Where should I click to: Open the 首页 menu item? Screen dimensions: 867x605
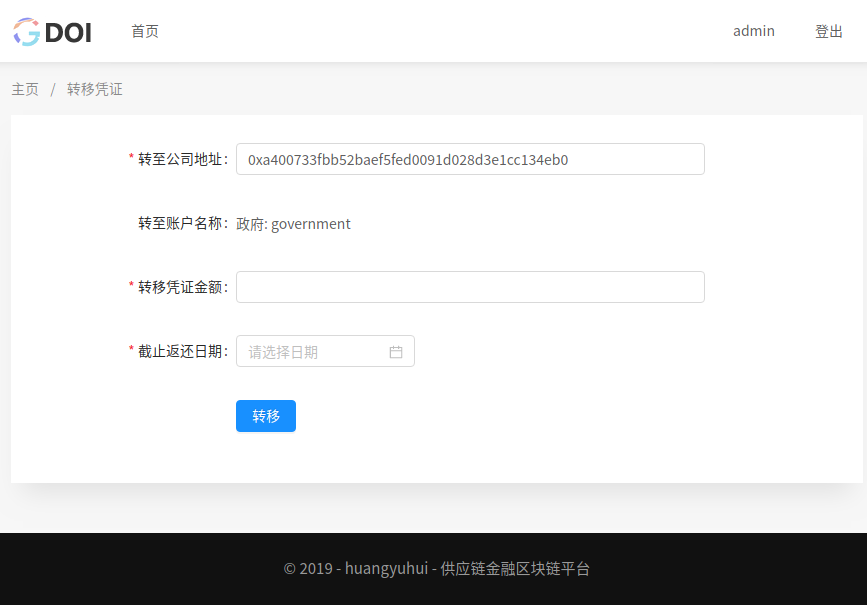click(x=145, y=31)
